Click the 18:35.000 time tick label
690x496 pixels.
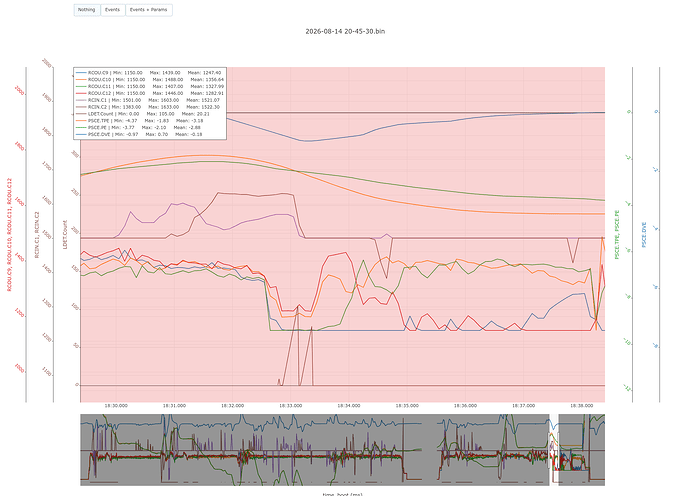coord(407,406)
